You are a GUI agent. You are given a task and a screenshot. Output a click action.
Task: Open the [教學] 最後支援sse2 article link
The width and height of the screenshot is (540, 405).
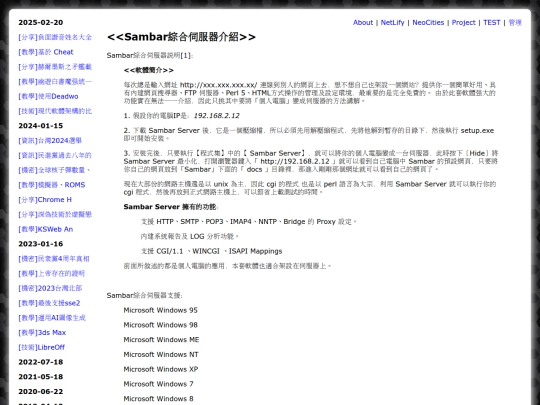pos(49,303)
